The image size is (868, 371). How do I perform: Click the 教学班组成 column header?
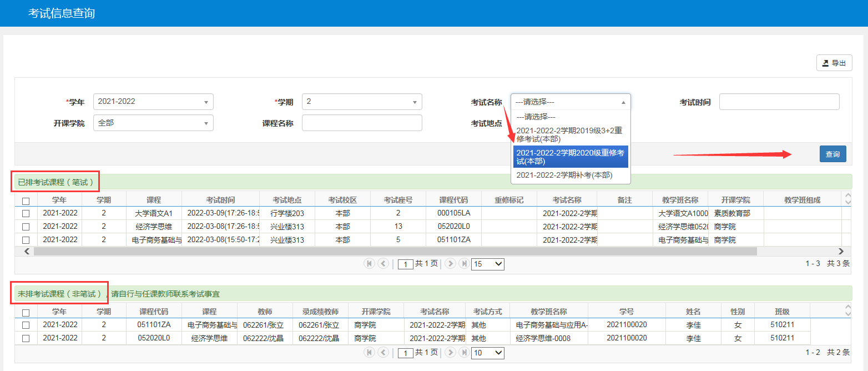tap(802, 200)
